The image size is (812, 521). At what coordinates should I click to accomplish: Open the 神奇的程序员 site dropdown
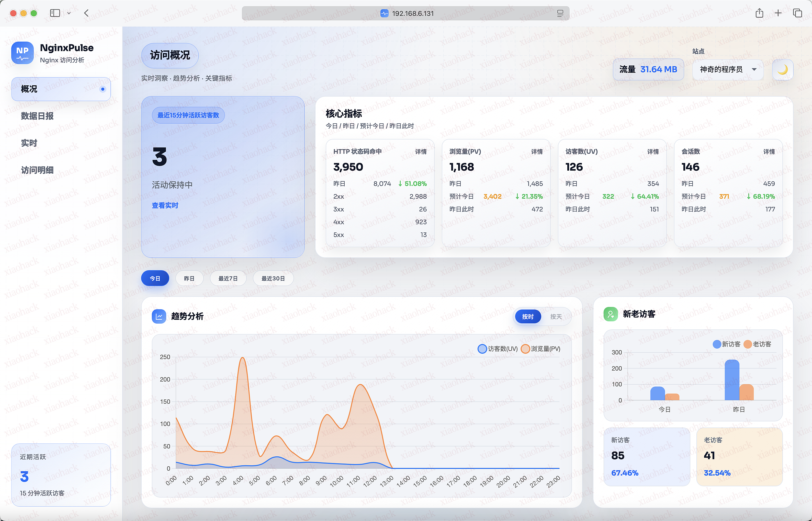(727, 70)
